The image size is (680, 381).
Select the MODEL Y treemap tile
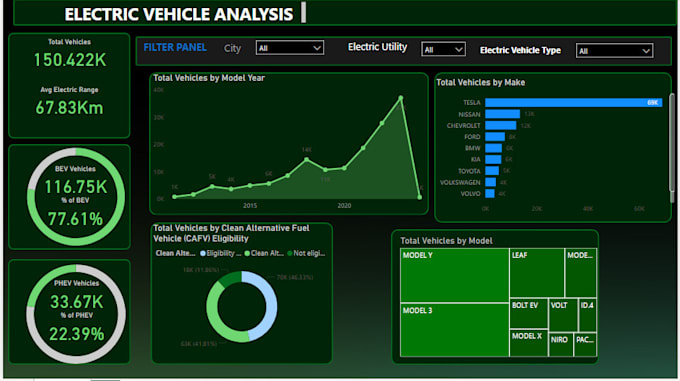(x=454, y=275)
